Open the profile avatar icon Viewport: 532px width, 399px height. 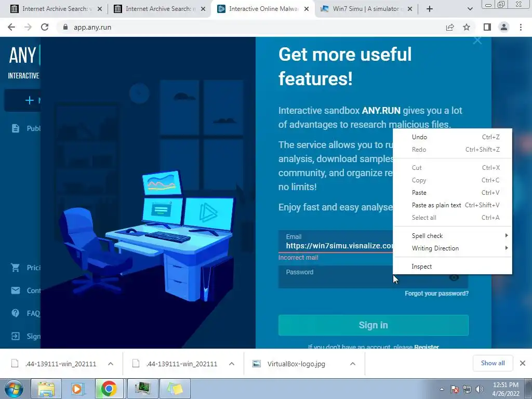[504, 27]
